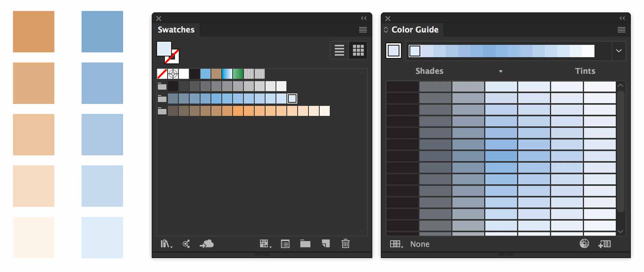Select the darkest swatch in gray group

pyautogui.click(x=173, y=86)
